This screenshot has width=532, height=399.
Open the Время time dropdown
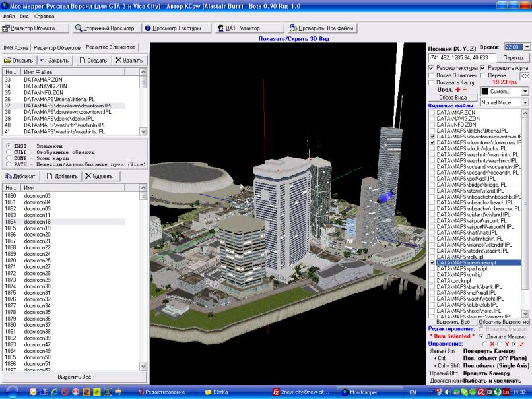coord(527,47)
